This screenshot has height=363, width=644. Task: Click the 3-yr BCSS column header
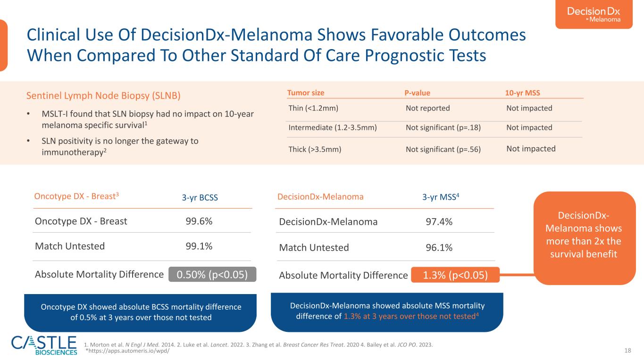[200, 198]
